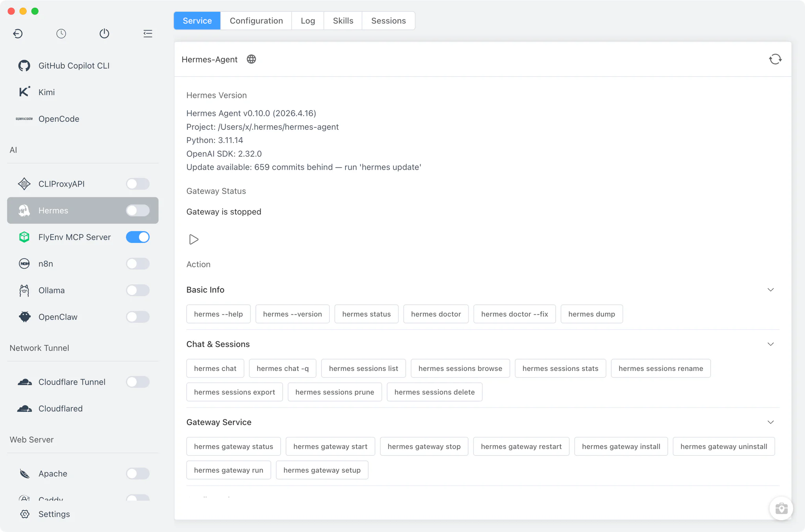Refresh Hermes info with the reload icon
This screenshot has width=805, height=532.
tap(775, 59)
